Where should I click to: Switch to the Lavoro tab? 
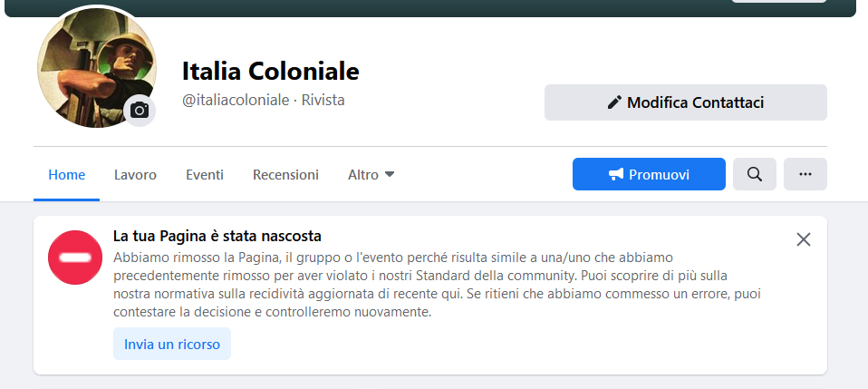tap(135, 174)
